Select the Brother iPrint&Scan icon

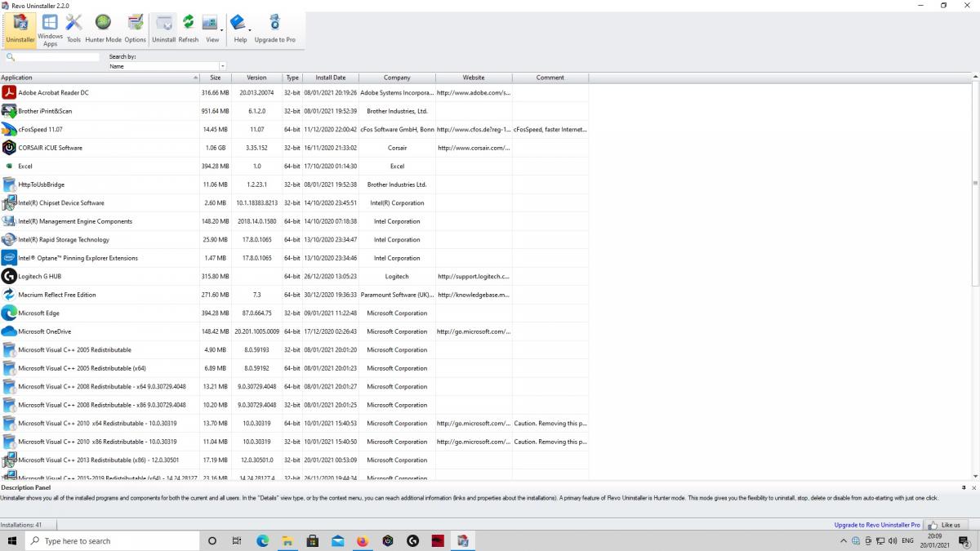(9, 111)
